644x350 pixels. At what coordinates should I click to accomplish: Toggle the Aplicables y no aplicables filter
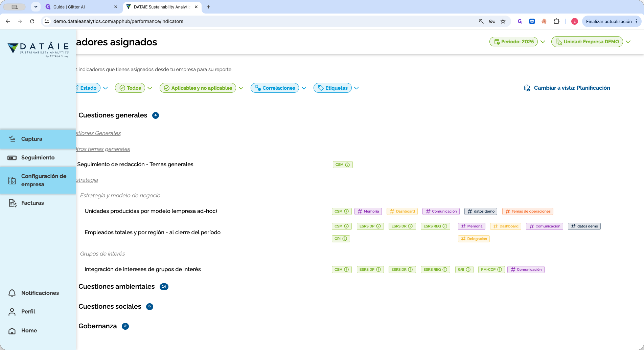coord(198,88)
